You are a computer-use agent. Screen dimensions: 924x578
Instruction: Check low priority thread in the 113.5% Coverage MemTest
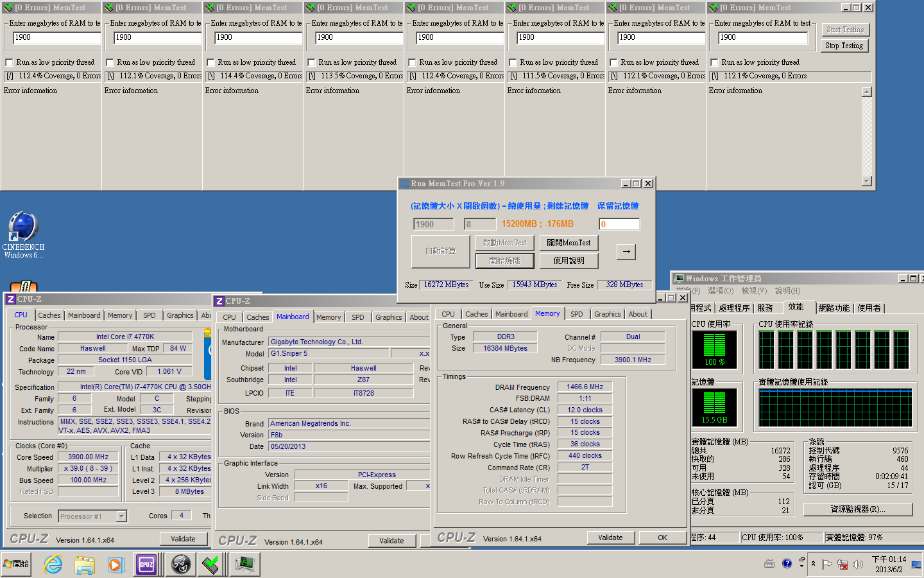311,62
